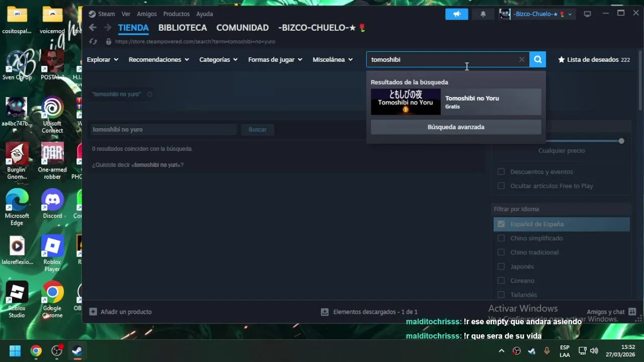This screenshot has height=362, width=644.
Task: Click the microphone icon in system tray
Action: (x=547, y=350)
